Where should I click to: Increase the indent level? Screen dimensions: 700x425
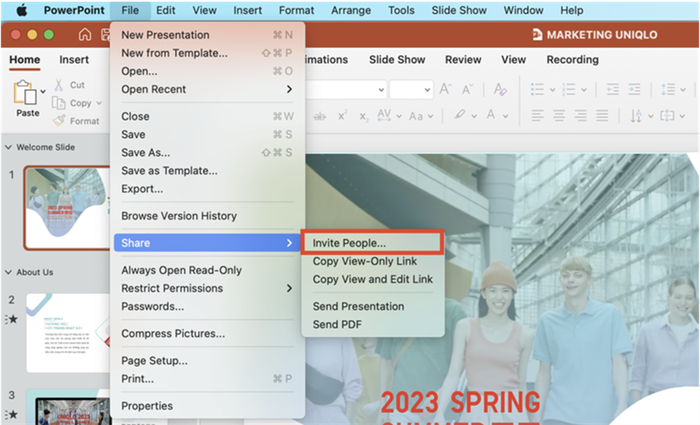pyautogui.click(x=634, y=89)
